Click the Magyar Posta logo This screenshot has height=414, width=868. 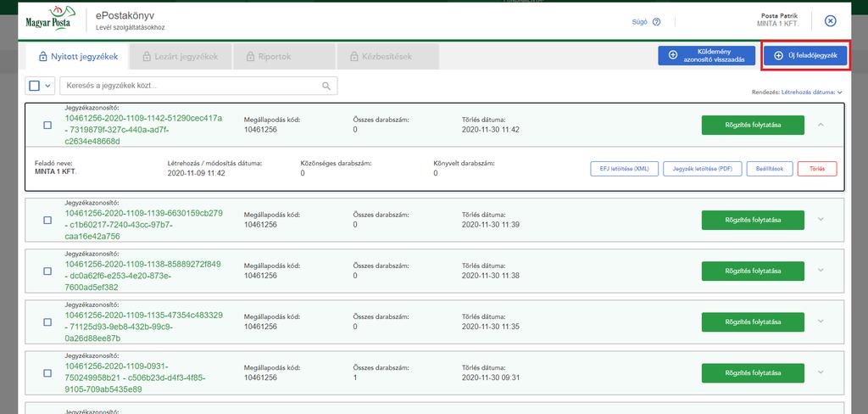pos(51,19)
